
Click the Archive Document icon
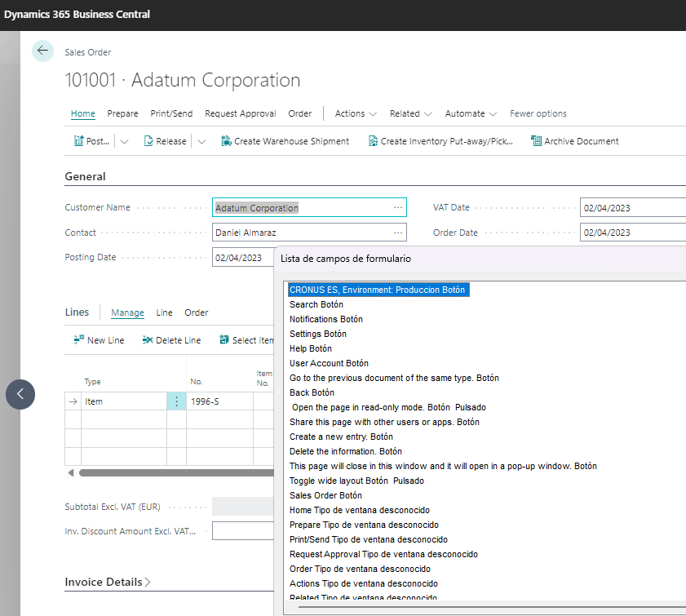click(537, 141)
